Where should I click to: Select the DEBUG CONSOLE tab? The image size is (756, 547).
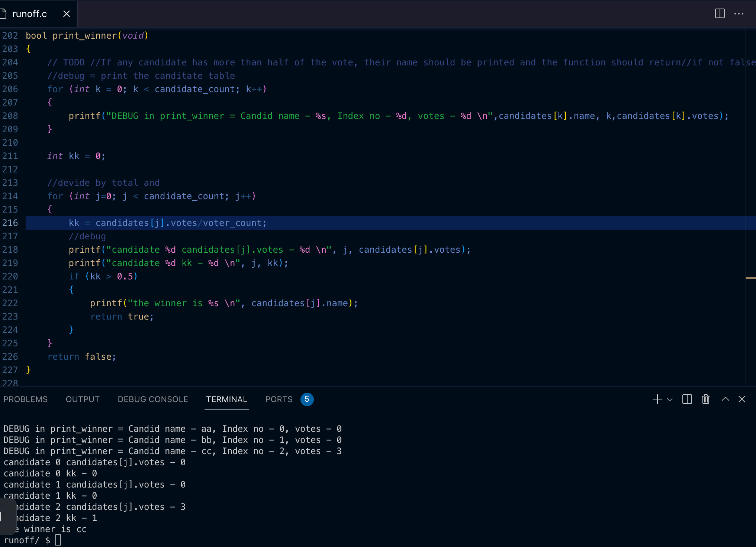(153, 399)
